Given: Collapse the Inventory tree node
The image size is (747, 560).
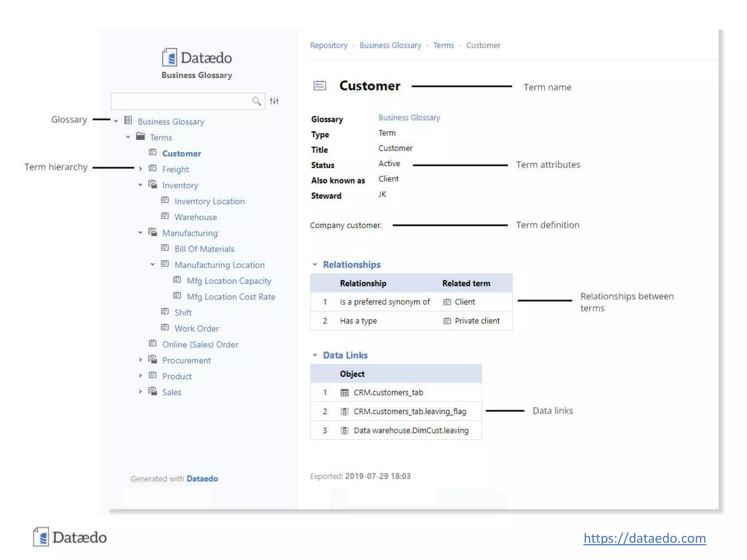Looking at the screenshot, I should 140,185.
